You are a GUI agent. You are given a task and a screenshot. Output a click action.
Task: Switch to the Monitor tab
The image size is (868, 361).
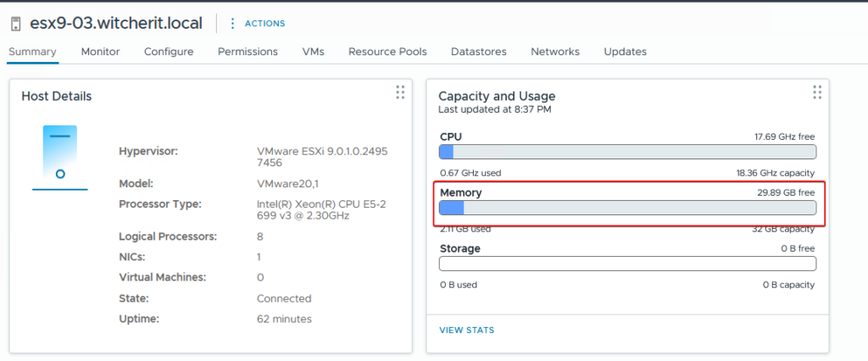point(100,52)
